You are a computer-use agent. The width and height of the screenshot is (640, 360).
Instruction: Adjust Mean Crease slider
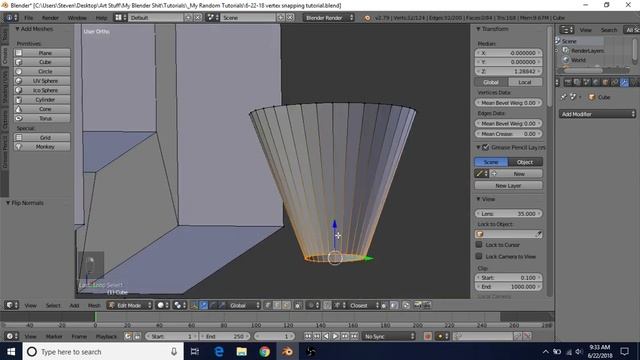pos(509,134)
